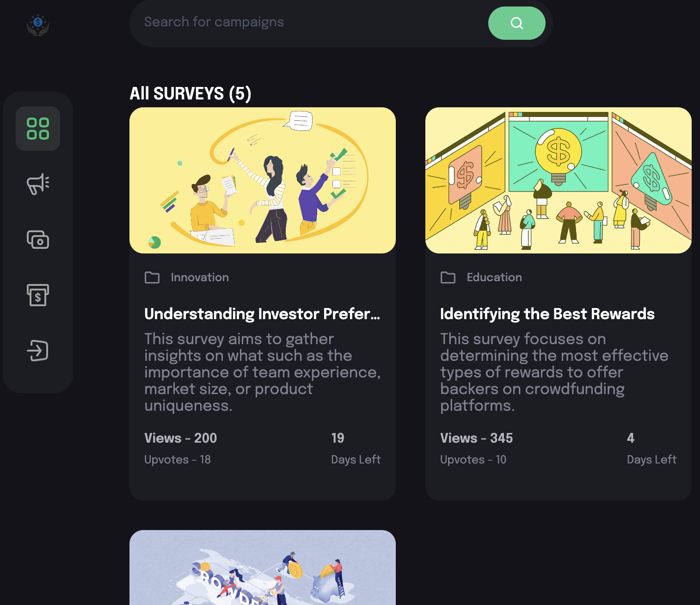Viewport: 700px width, 605px height.
Task: Click the logout arrow icon
Action: tap(38, 350)
